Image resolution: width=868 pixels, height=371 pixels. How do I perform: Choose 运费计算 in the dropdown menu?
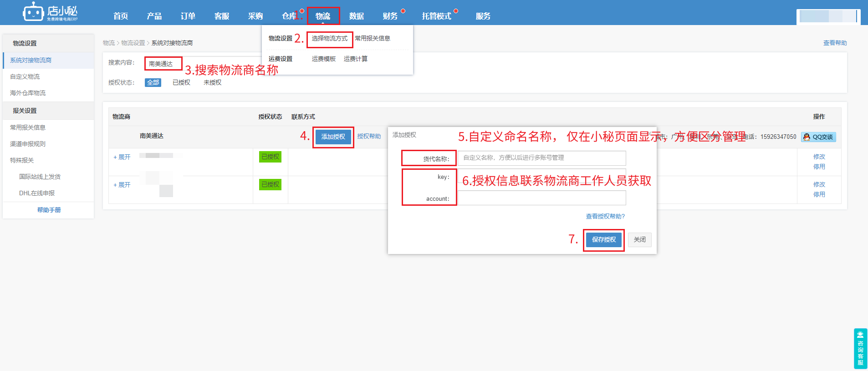[356, 59]
